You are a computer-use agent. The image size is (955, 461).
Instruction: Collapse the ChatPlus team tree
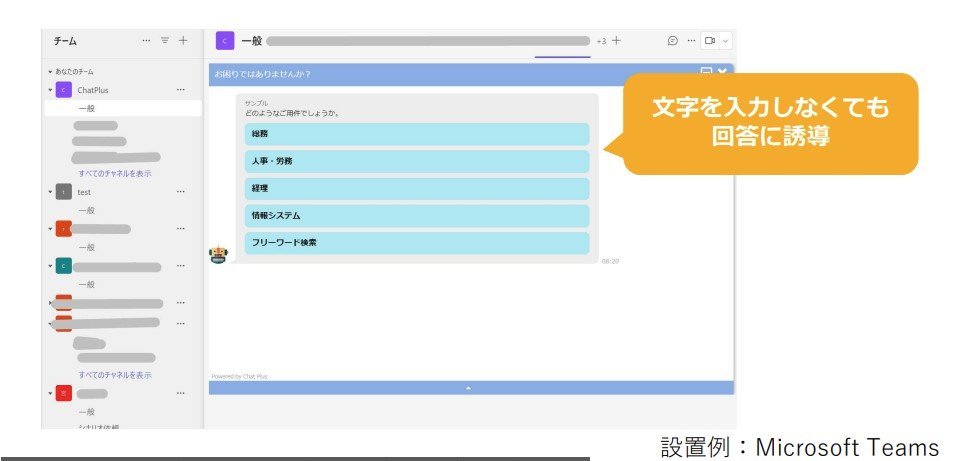click(x=51, y=90)
